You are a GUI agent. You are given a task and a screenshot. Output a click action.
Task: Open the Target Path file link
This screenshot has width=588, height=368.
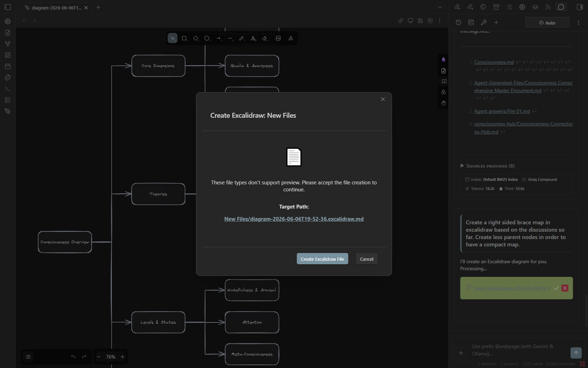(294, 219)
